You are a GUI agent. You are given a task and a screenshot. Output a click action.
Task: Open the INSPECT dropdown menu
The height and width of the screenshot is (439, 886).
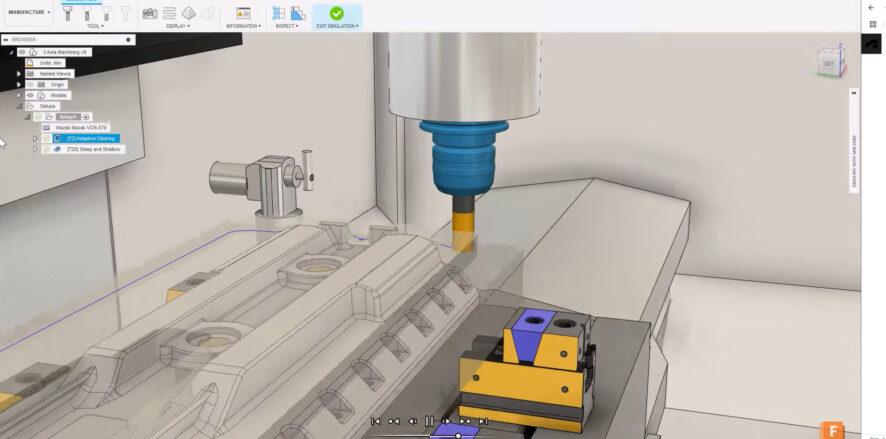pyautogui.click(x=287, y=26)
